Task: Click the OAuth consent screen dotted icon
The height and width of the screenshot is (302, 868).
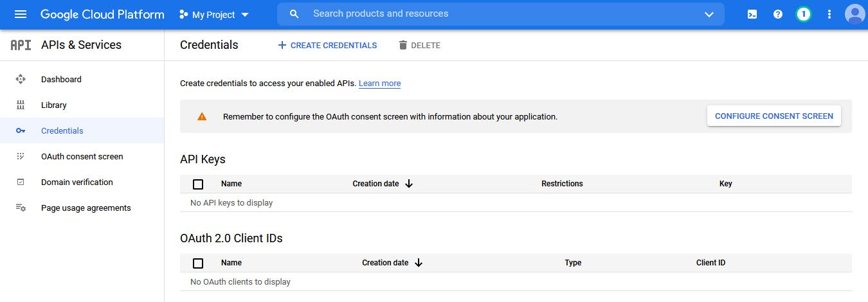Action: point(21,156)
